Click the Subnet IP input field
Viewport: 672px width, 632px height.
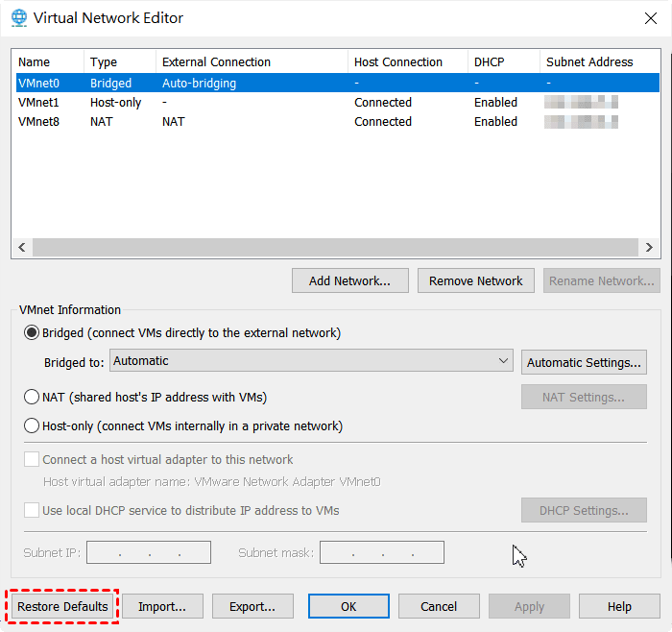click(x=149, y=552)
